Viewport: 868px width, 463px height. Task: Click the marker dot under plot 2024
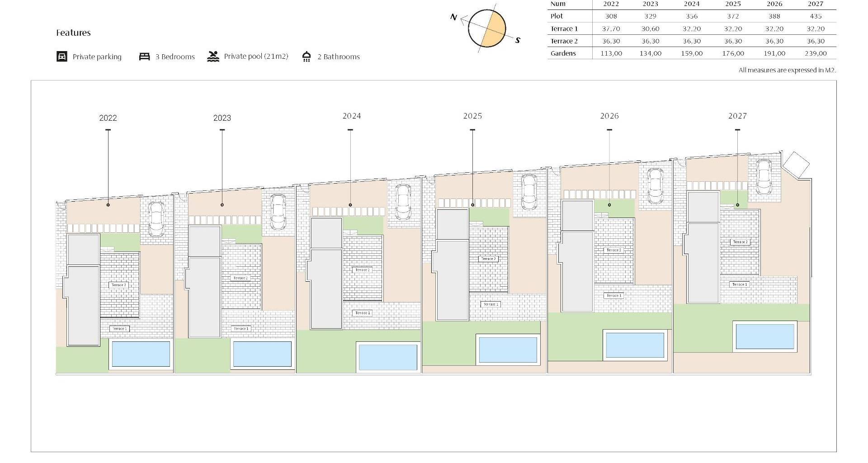[x=350, y=205]
